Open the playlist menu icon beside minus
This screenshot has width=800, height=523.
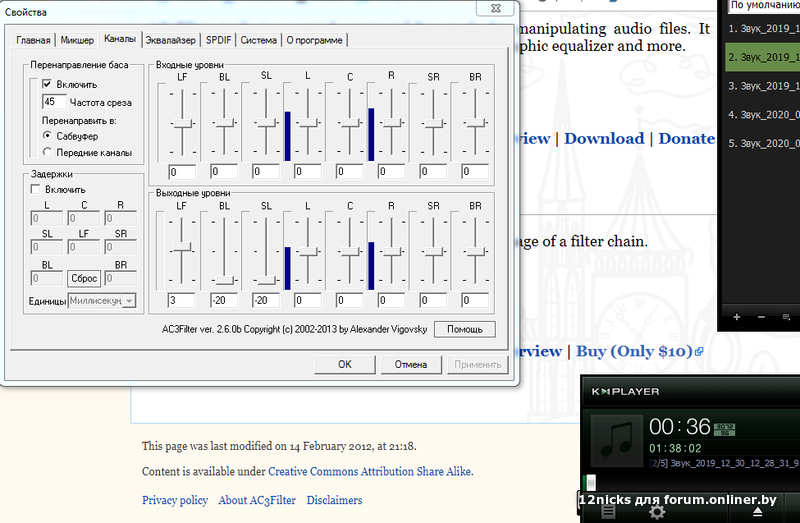click(x=786, y=317)
